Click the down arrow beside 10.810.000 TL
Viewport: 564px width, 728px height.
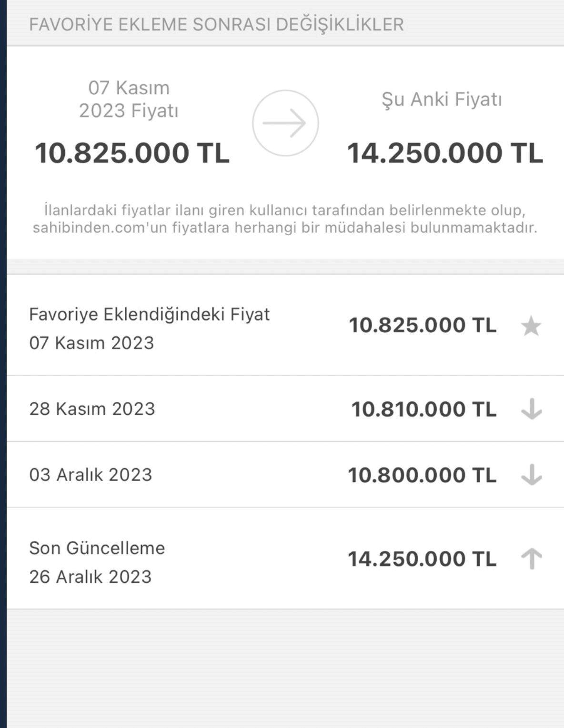coord(531,409)
